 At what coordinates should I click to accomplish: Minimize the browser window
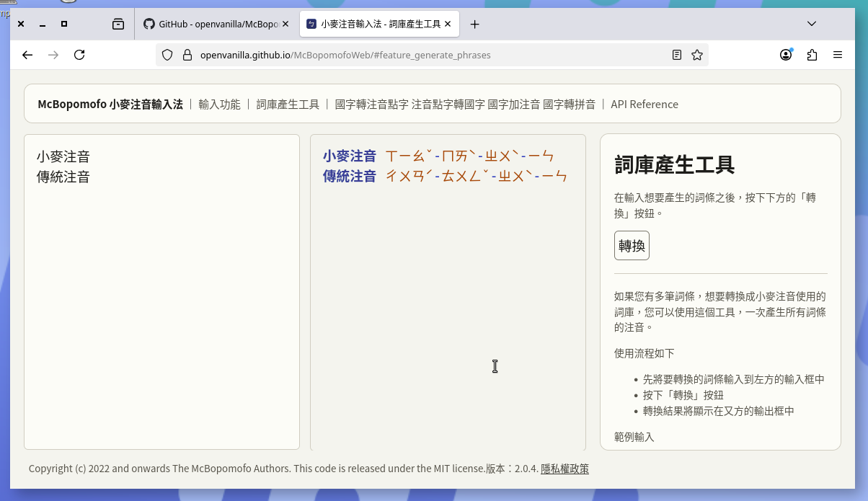tap(43, 24)
